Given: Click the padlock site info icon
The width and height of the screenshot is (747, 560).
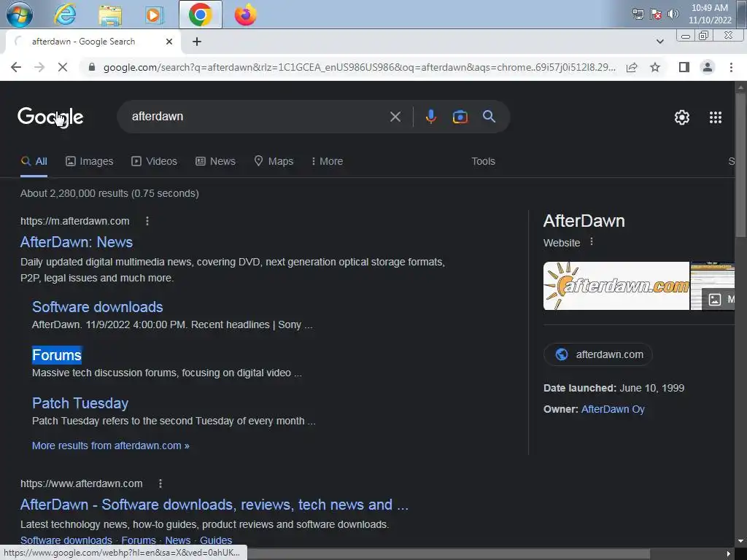Looking at the screenshot, I should point(92,67).
